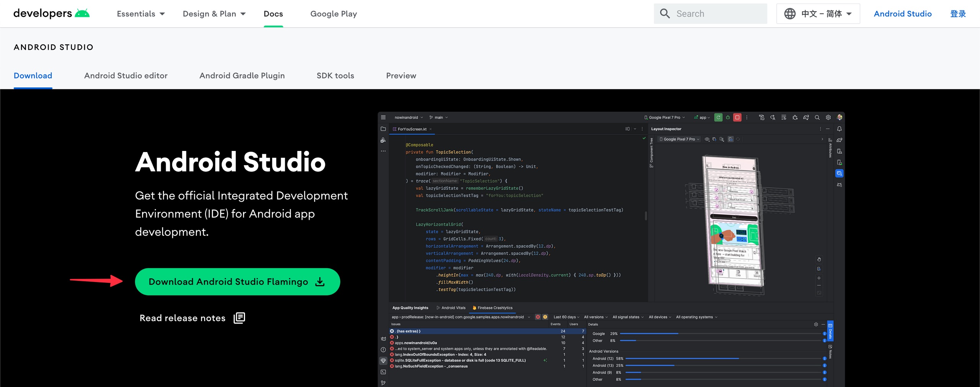This screenshot has width=980, height=387.
Task: Click the user avatar in IDE toolbar
Action: pyautogui.click(x=840, y=117)
